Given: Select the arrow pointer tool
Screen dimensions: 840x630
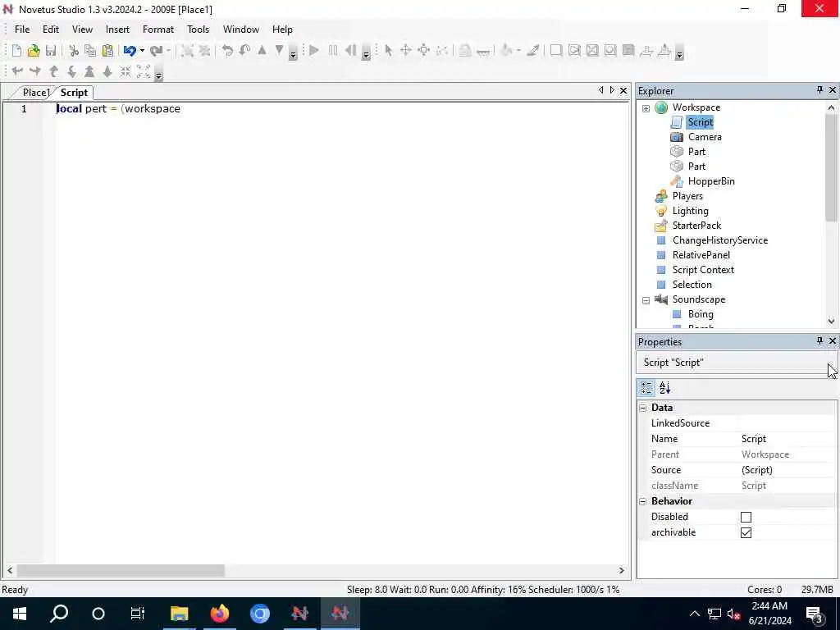Looking at the screenshot, I should pos(389,51).
